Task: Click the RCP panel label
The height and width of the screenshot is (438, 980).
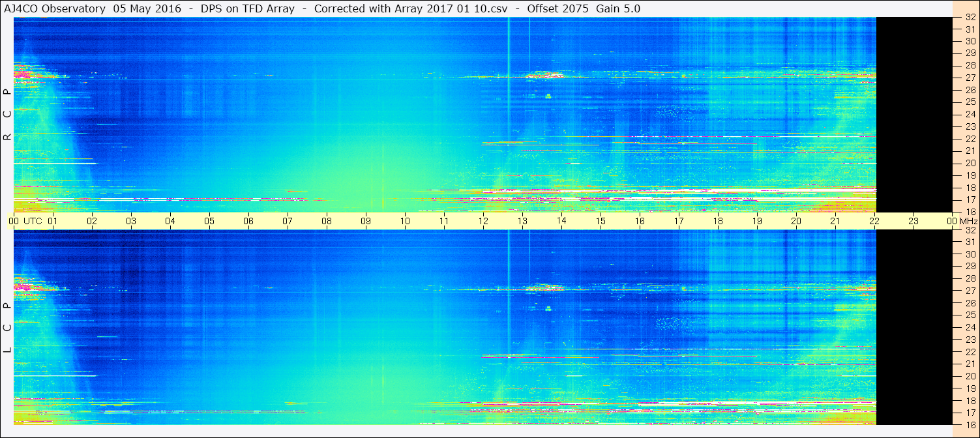Action: point(7,115)
